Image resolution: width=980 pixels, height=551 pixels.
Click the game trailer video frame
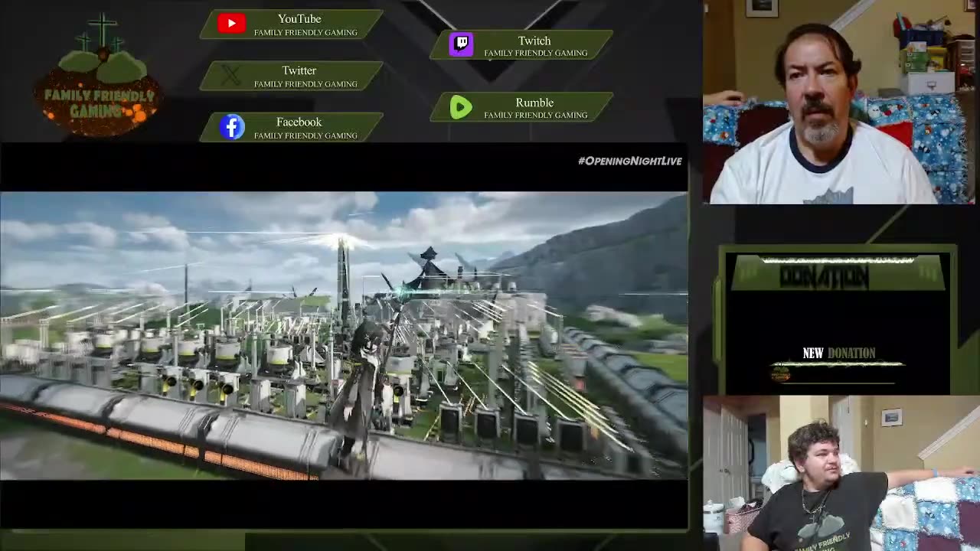[x=344, y=335]
